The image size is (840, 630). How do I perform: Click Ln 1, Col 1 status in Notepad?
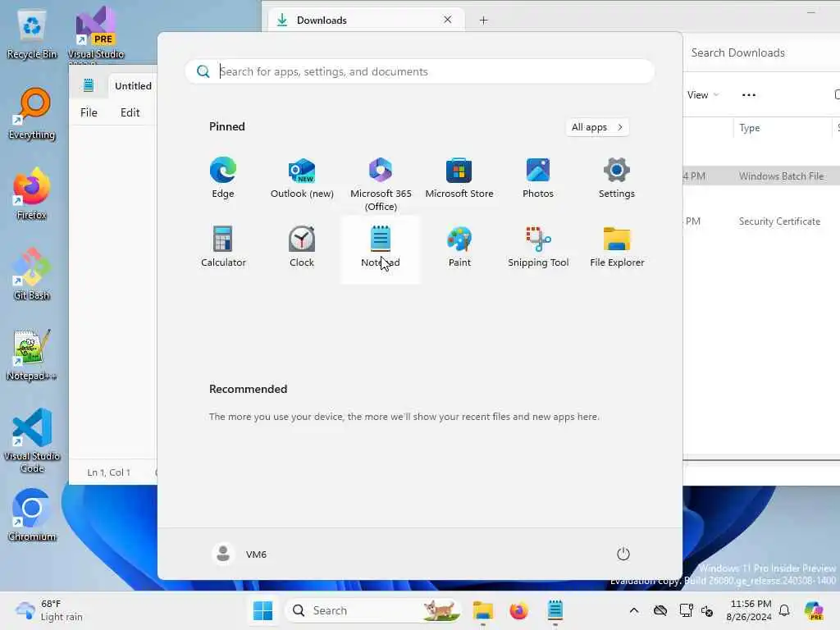tap(109, 472)
